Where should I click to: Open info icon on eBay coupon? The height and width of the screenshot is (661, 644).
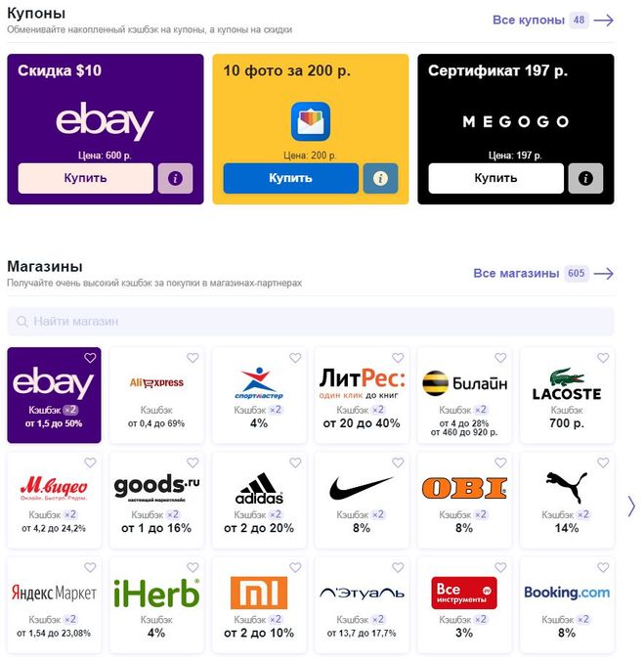click(175, 178)
